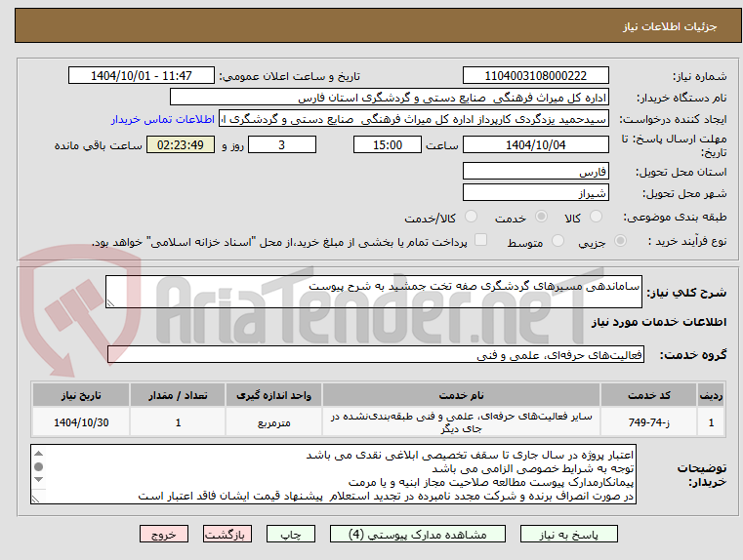
Task: Click service code cell ز-74-749
Action: tap(648, 422)
